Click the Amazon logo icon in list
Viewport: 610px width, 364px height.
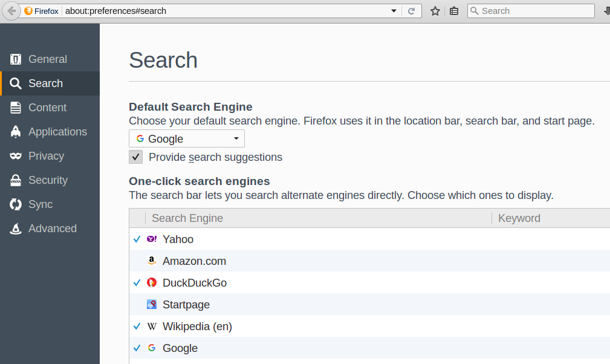tap(152, 261)
